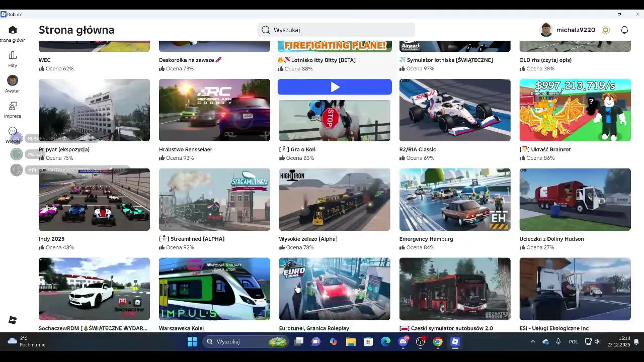644x362 pixels.
Task: Click the Emergency Hamburg title text
Action: [426, 239]
